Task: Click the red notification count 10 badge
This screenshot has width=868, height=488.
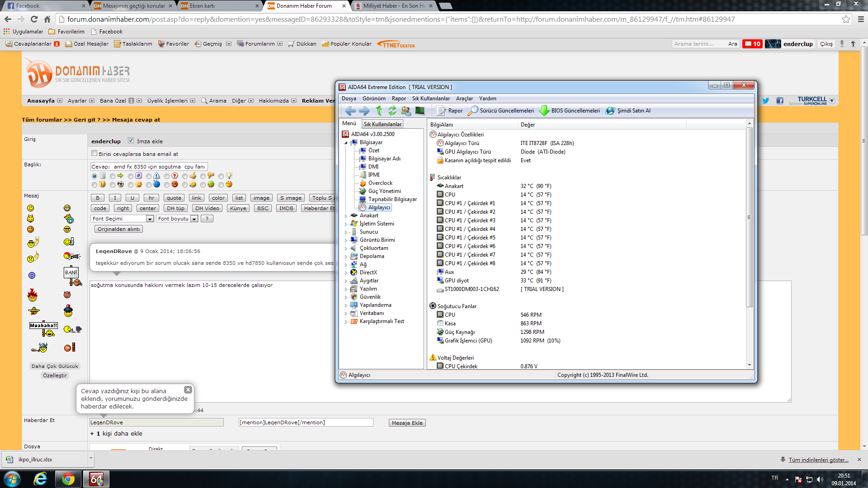Action: [x=752, y=44]
